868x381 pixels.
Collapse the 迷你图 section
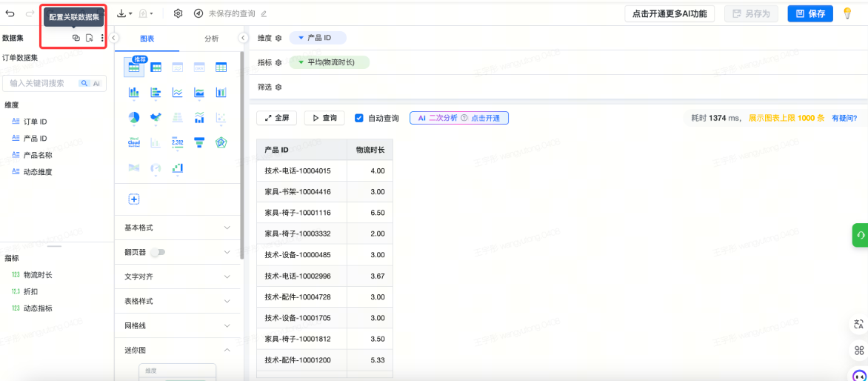tap(227, 350)
